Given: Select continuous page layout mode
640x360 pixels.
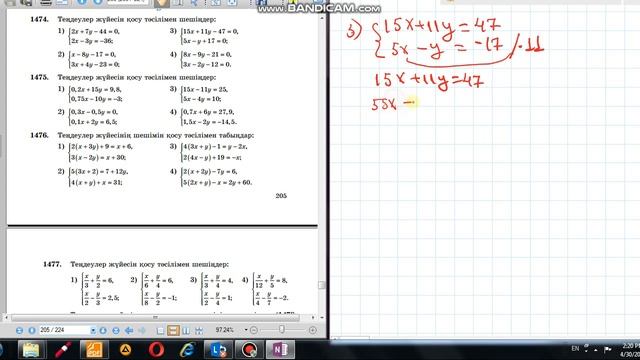Looking at the screenshot, I should point(173,330).
